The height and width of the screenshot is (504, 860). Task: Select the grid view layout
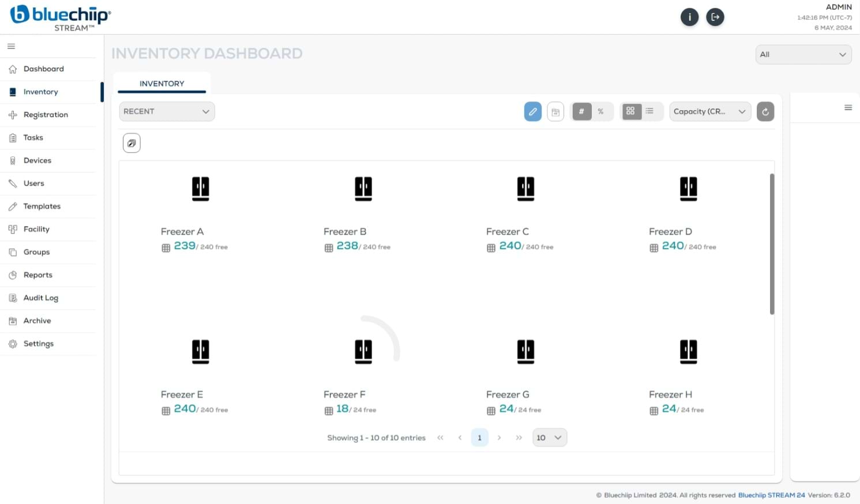pos(630,111)
